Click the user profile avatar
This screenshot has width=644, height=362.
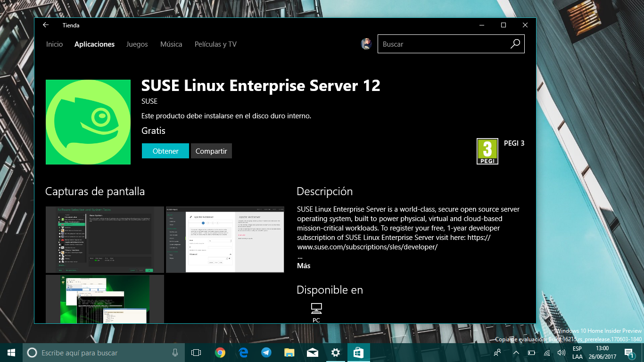pyautogui.click(x=367, y=44)
